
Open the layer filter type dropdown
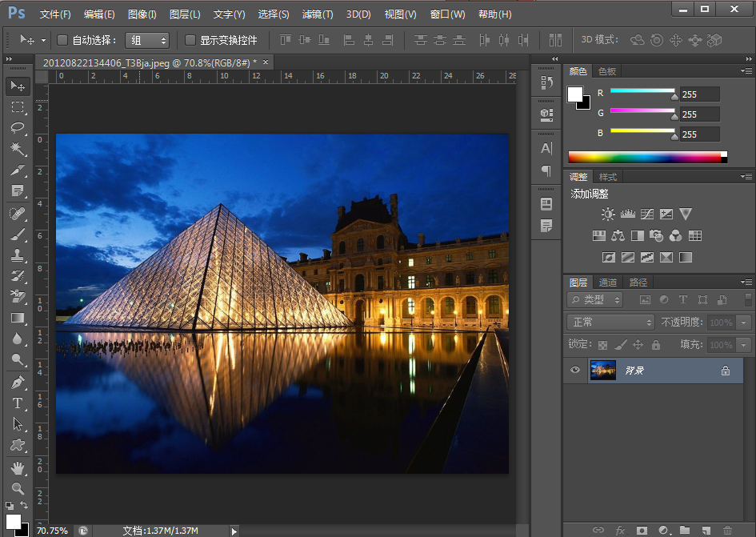[595, 300]
